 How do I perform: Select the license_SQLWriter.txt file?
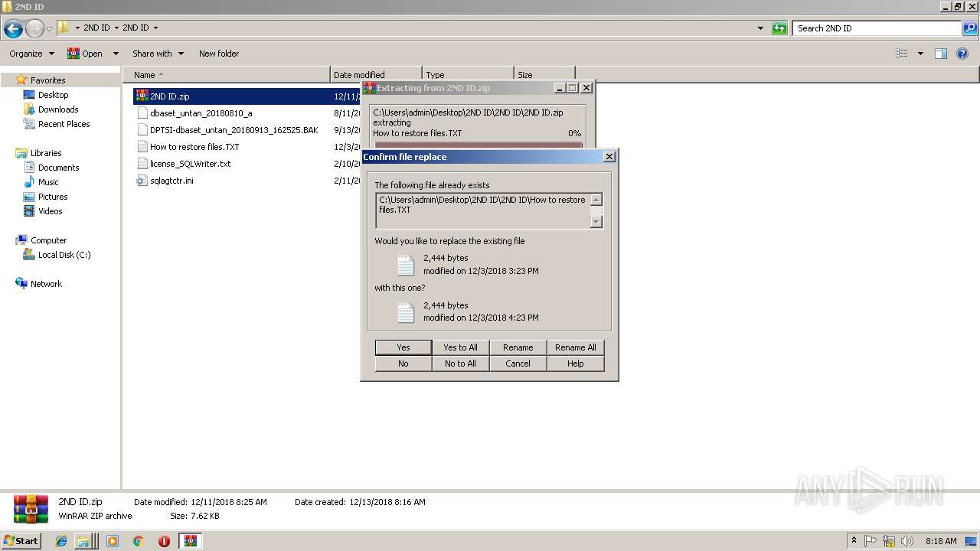[190, 164]
